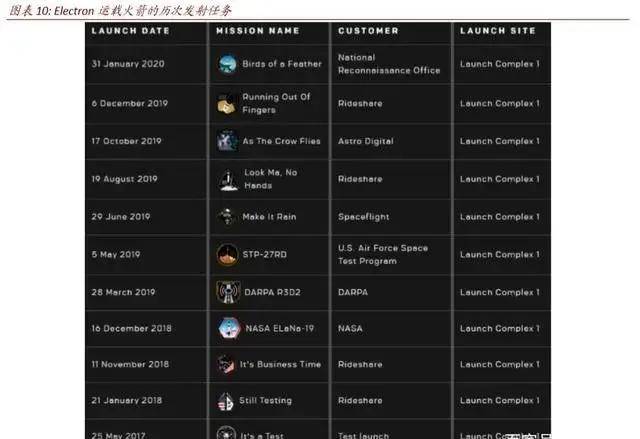Click the STP-27RD mission name
The height and width of the screenshot is (439, 640).
(264, 255)
